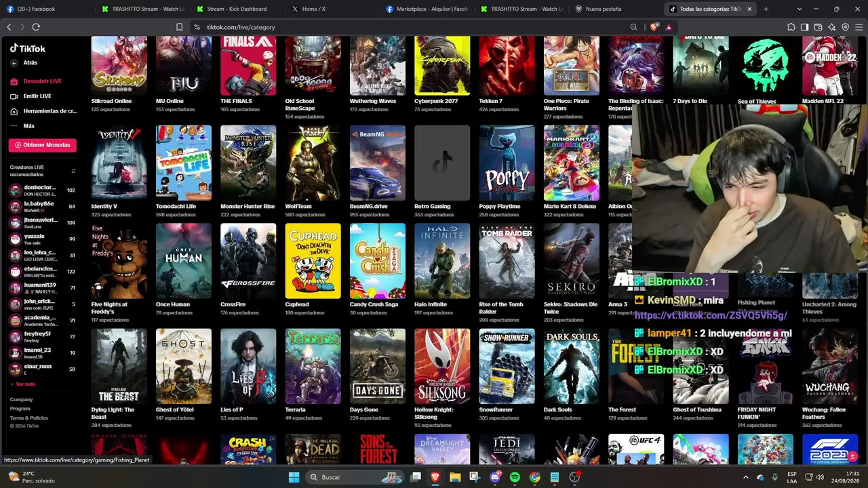The width and height of the screenshot is (868, 488).
Task: Open the Dark Souls category cover
Action: coord(572,366)
